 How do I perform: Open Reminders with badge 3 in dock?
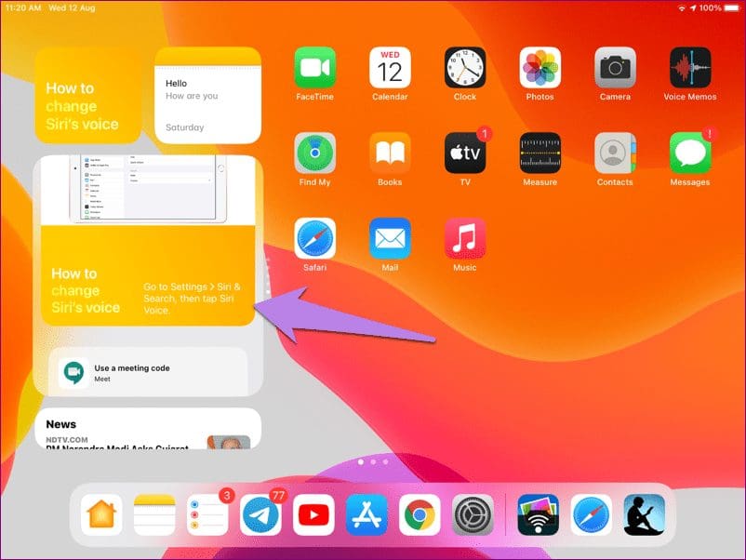pyautogui.click(x=207, y=514)
